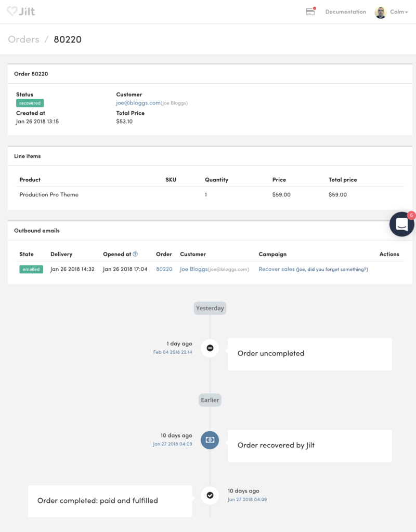
Task: Open the Documentation link
Action: pyautogui.click(x=346, y=12)
